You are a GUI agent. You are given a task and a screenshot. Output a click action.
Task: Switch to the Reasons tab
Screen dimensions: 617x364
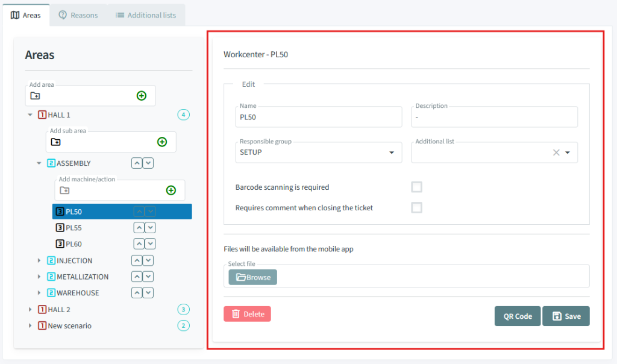pyautogui.click(x=78, y=15)
